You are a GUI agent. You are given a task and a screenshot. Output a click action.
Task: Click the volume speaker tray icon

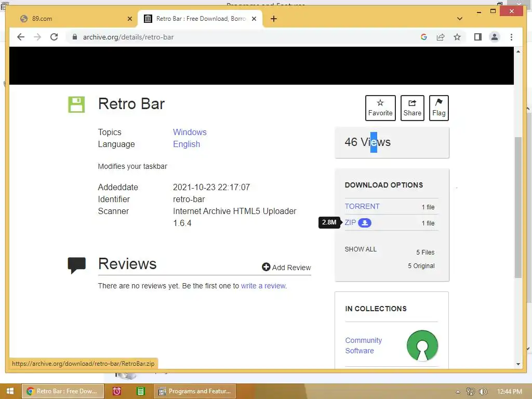pyautogui.click(x=483, y=392)
